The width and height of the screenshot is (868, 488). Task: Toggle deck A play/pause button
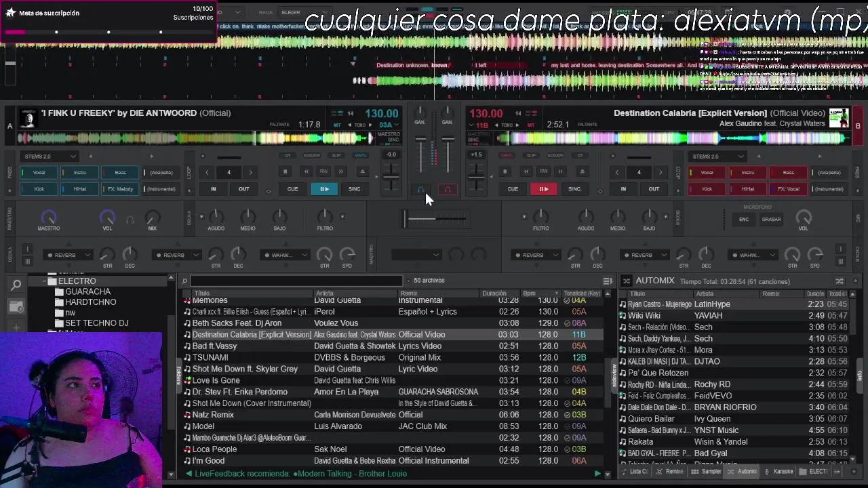pyautogui.click(x=324, y=189)
